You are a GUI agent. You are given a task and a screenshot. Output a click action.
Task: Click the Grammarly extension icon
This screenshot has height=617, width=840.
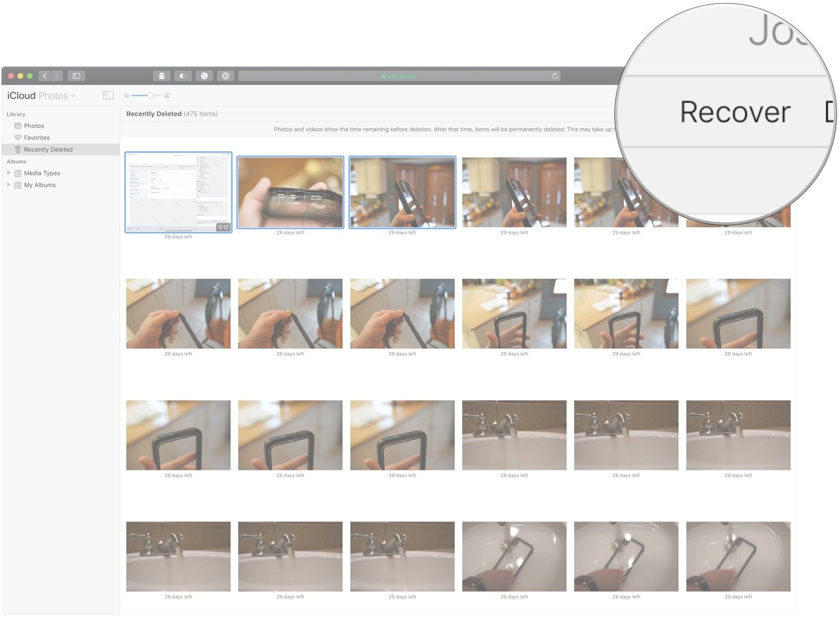[204, 76]
